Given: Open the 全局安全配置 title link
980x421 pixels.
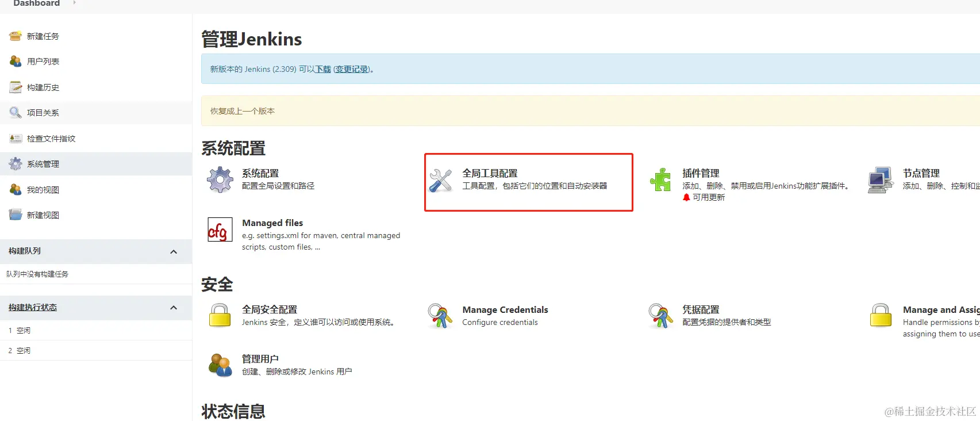Looking at the screenshot, I should click(270, 309).
